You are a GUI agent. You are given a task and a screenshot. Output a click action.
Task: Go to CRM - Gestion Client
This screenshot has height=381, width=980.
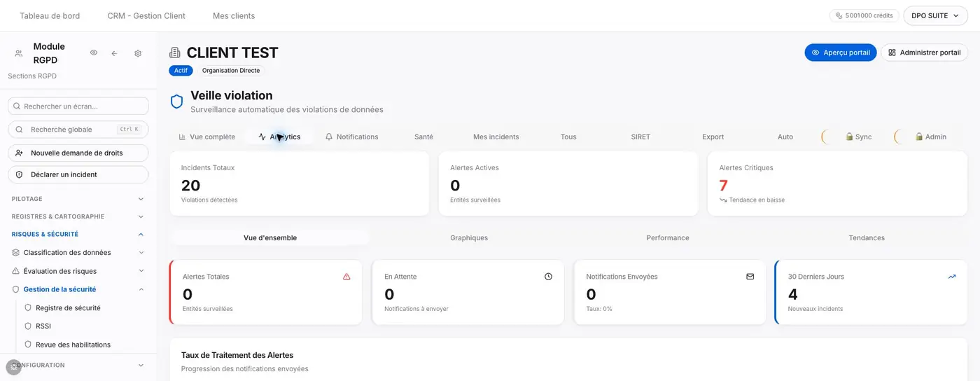(146, 15)
